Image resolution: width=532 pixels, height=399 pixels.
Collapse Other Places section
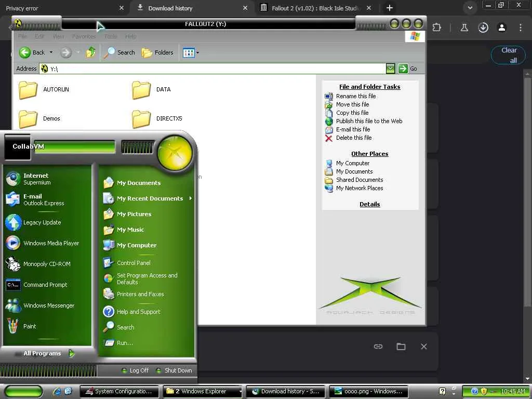[369, 154]
